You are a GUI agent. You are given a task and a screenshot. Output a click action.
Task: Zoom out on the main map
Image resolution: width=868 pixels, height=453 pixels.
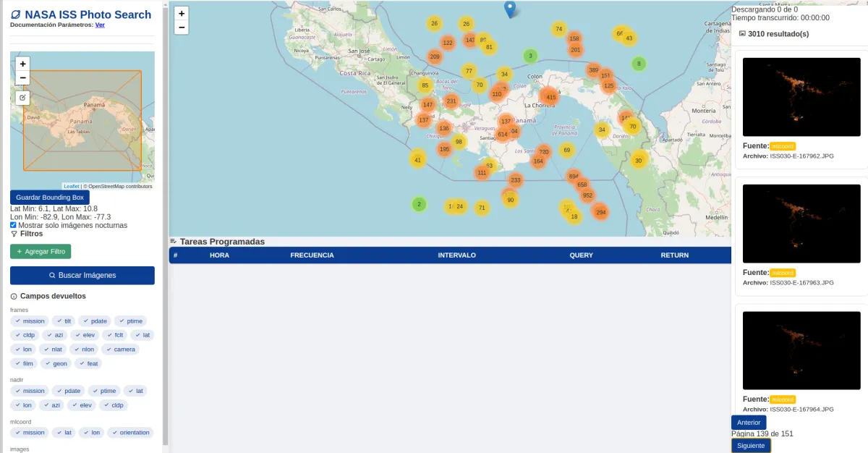coord(182,27)
